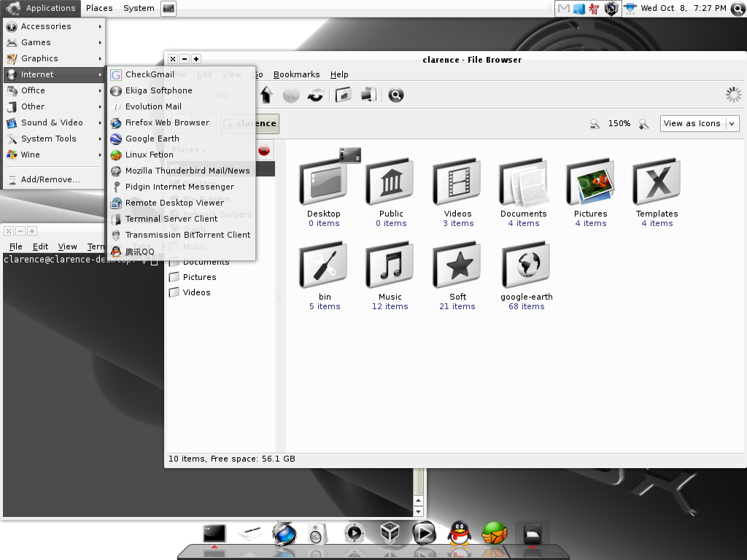Check the mail envelope tray icon
Screen dimensions: 747x560
564,8
